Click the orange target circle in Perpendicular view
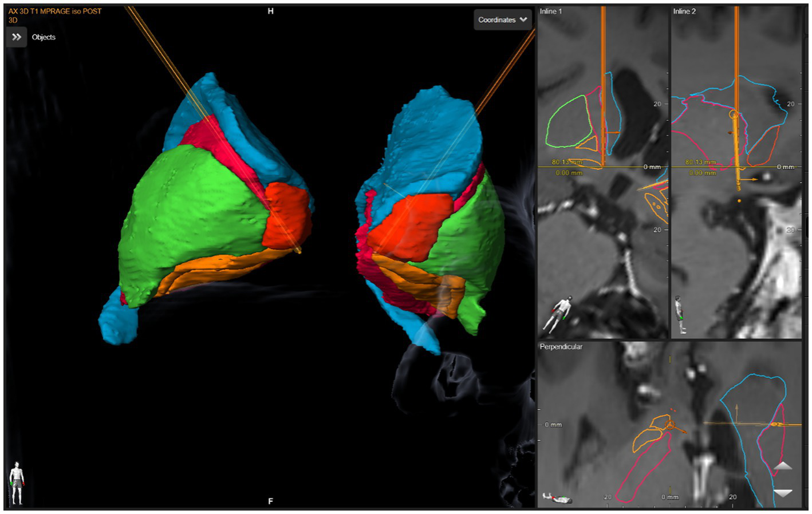Screen dimensions: 812x514 pos(670,425)
